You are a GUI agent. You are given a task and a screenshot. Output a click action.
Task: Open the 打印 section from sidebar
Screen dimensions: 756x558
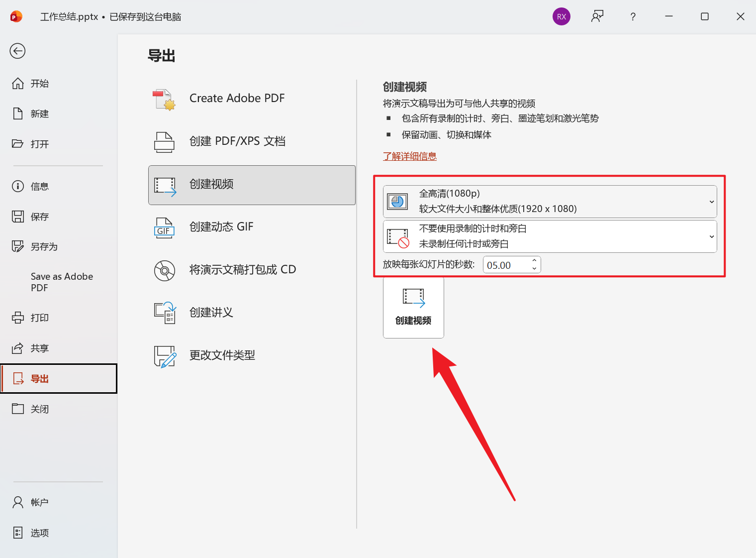39,318
